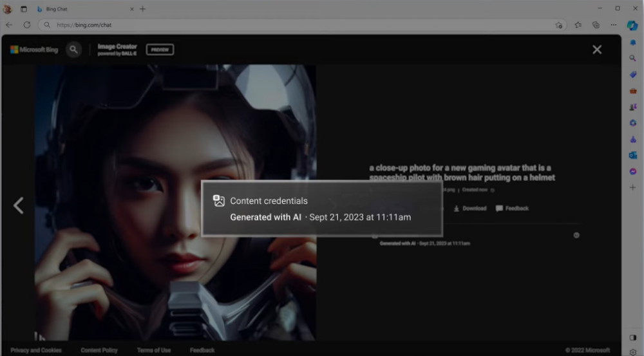Open the sidebar Search tool
The image size is (644, 356).
633,59
